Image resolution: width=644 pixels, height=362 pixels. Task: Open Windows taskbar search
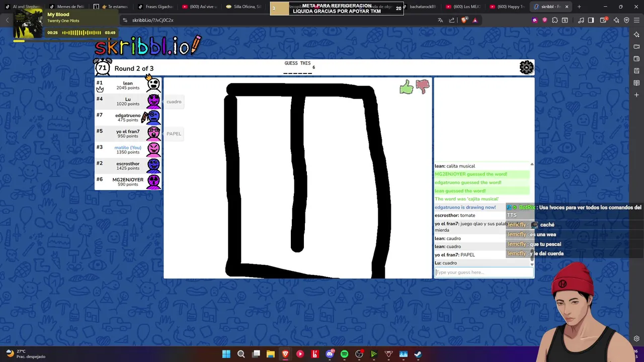click(x=241, y=354)
